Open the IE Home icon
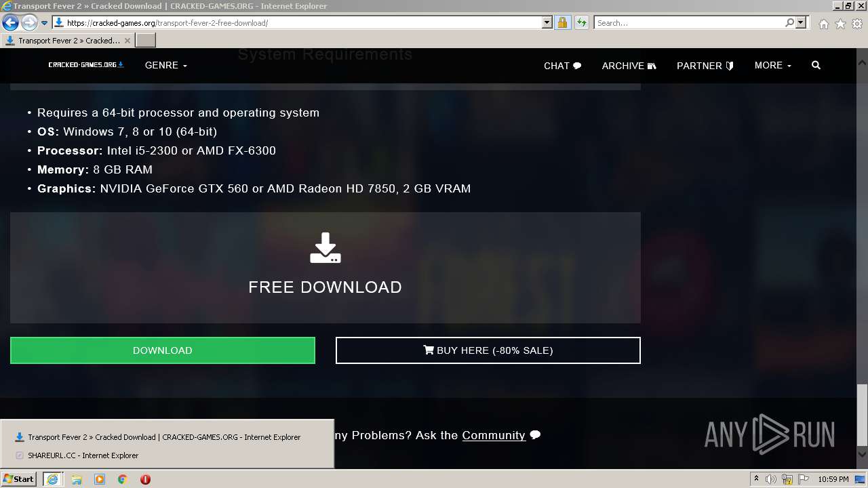 (823, 24)
